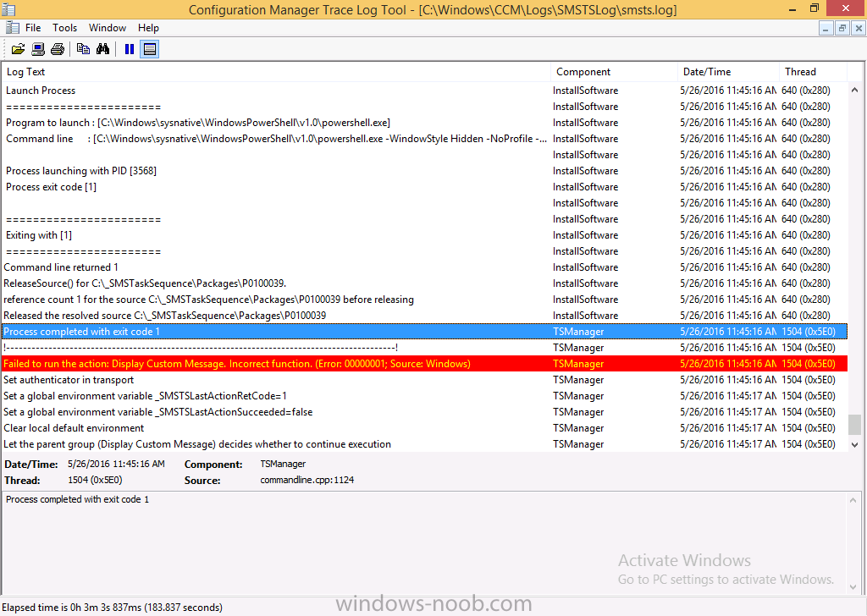Pause log monitoring with the Pause icon
Screen dimensions: 867x616
point(130,49)
